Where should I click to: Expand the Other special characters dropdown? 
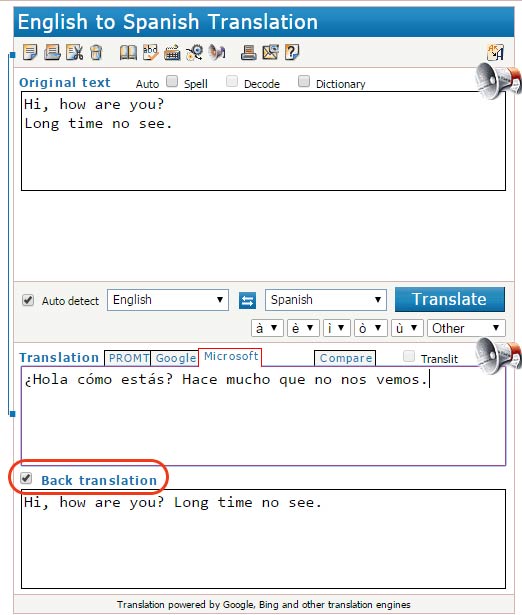pyautogui.click(x=466, y=328)
